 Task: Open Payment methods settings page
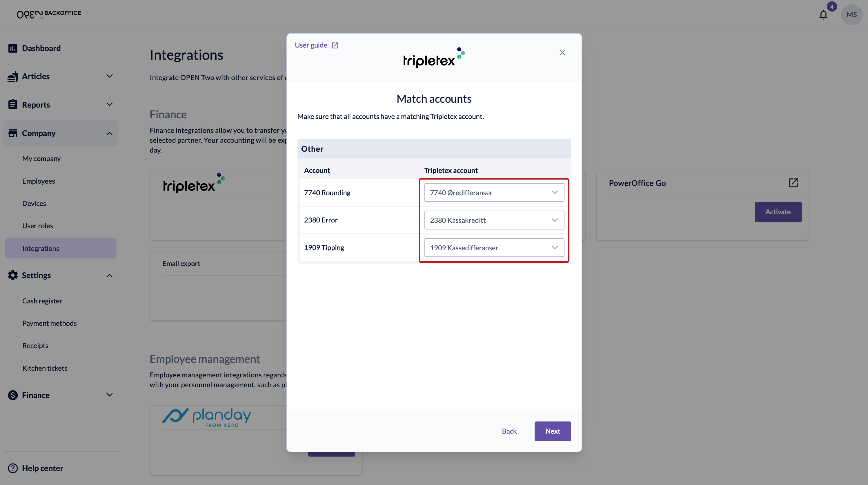click(x=49, y=323)
